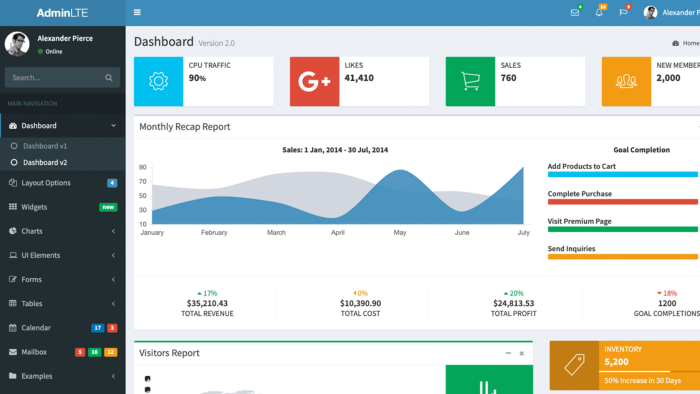This screenshot has height=394, width=700.
Task: Open the Calendar menu item
Action: click(x=62, y=328)
